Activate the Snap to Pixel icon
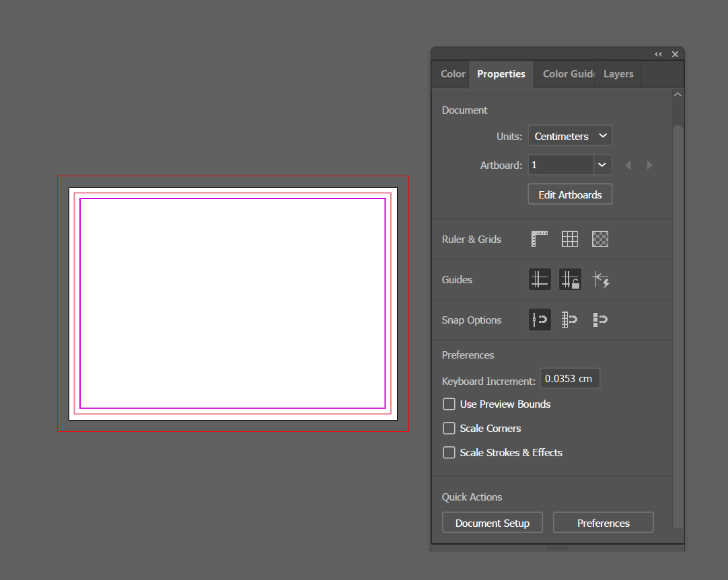This screenshot has width=728, height=580. (599, 320)
